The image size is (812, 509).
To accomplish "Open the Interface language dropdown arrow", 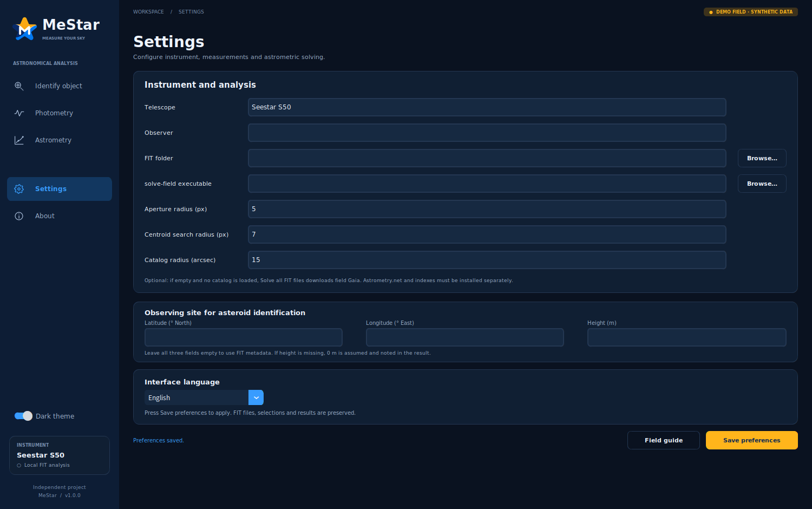I will point(256,397).
